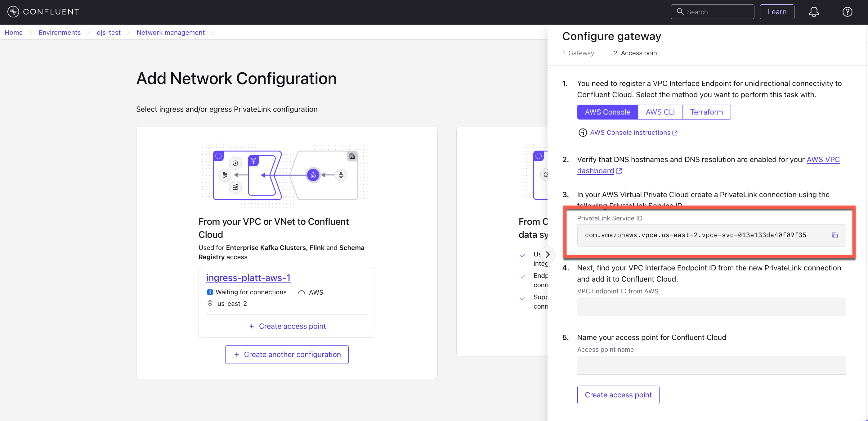Click the VPC Endpoint ID from AWS field

point(711,306)
